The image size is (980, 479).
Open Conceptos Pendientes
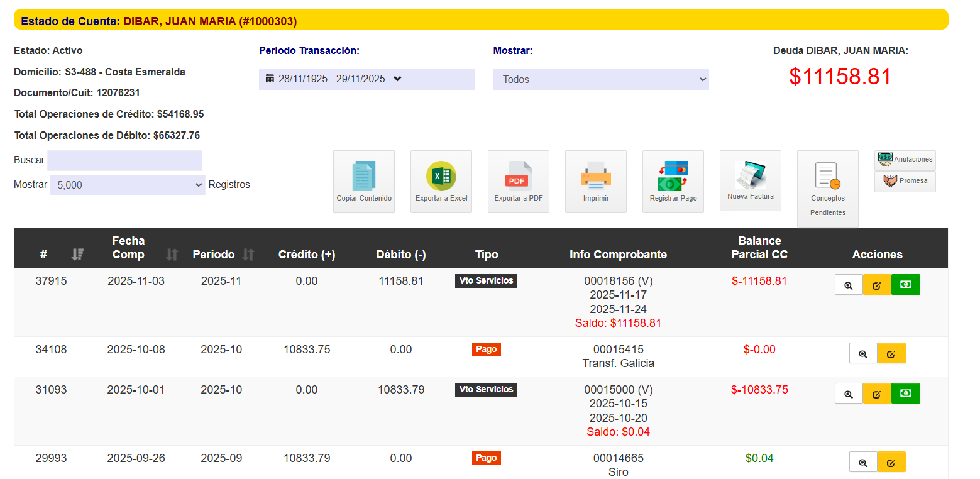(x=827, y=189)
